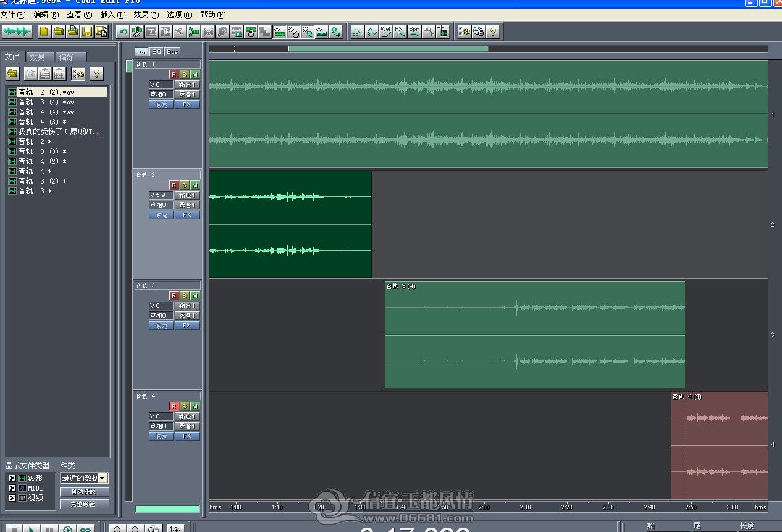Open the Bpm tempo icon
782x532 pixels.
point(414,32)
